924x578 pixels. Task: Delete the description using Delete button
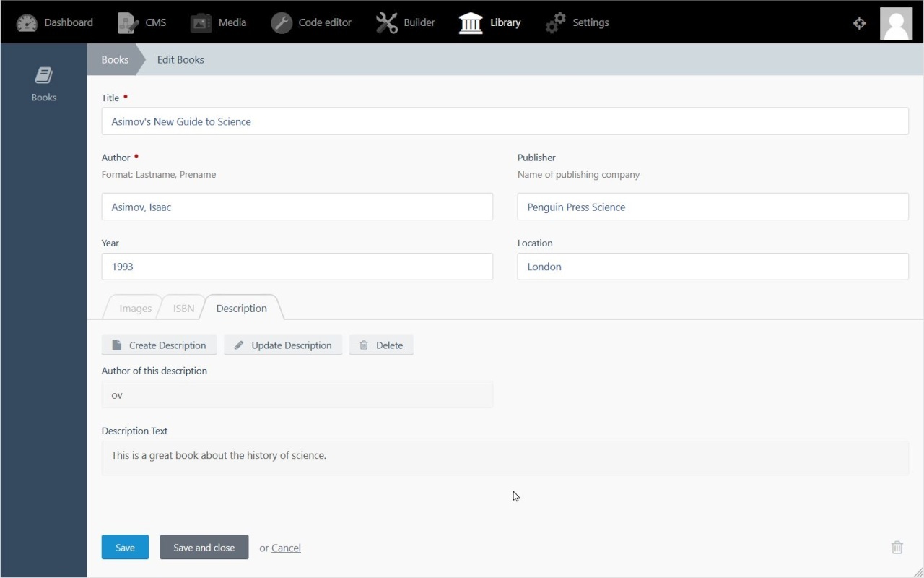click(x=381, y=345)
